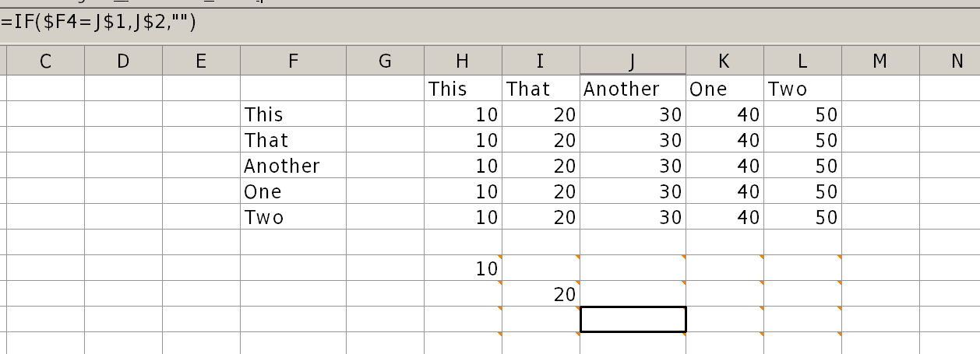Click into the formula bar text
Screen dimensions: 980x354
pos(98,22)
